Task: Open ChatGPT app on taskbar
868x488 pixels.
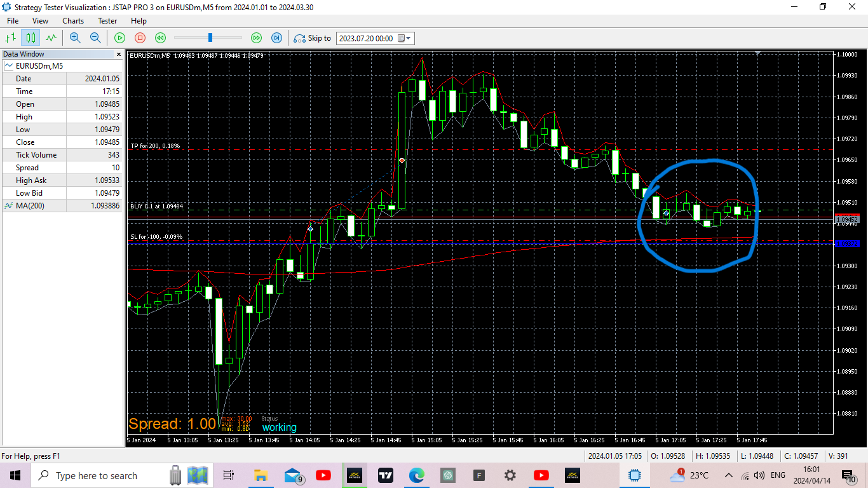Action: click(x=447, y=475)
